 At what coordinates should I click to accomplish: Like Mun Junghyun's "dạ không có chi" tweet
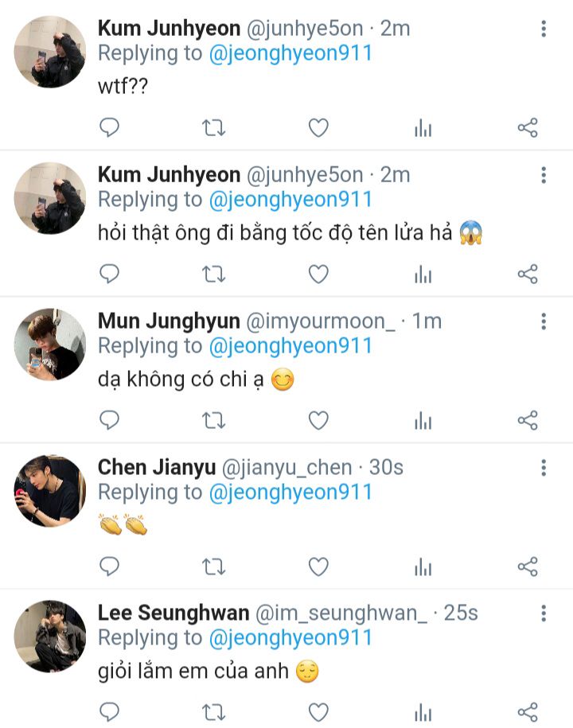[318, 420]
